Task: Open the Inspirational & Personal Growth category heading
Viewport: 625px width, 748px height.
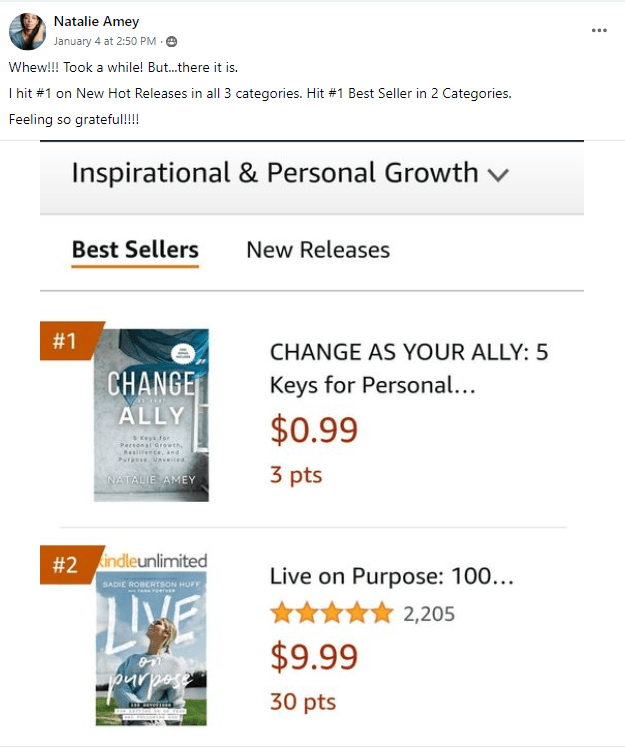Action: (x=275, y=173)
